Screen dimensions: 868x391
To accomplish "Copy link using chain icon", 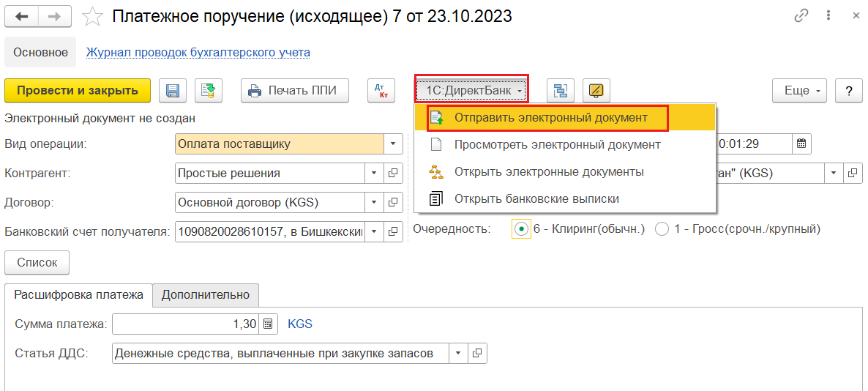I will coord(802,16).
